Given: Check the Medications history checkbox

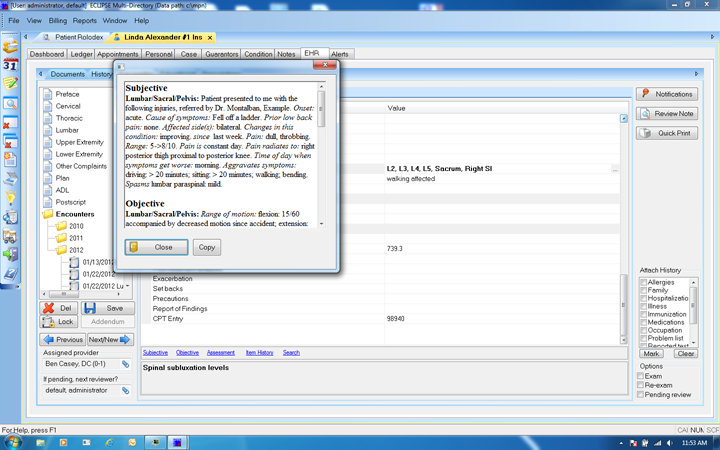Looking at the screenshot, I should [x=643, y=322].
